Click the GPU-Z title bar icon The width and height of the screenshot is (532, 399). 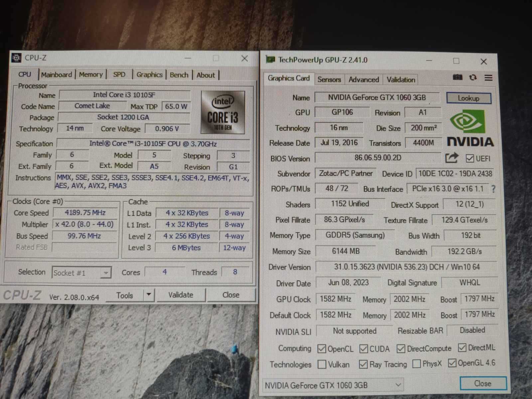point(271,60)
